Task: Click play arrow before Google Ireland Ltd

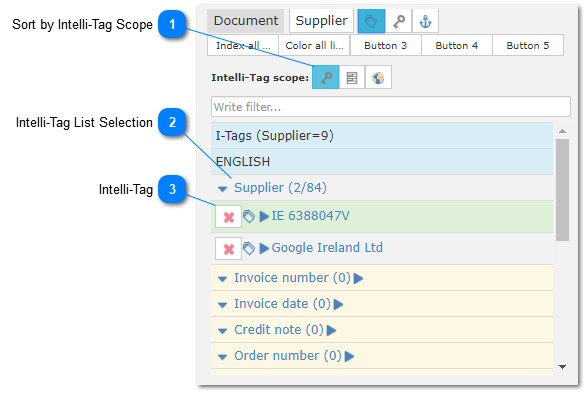Action: [264, 248]
